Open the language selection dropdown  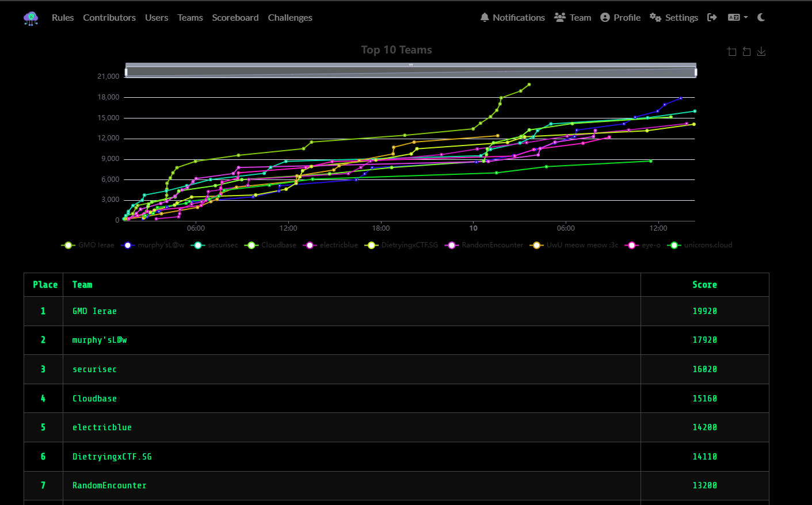tap(738, 18)
